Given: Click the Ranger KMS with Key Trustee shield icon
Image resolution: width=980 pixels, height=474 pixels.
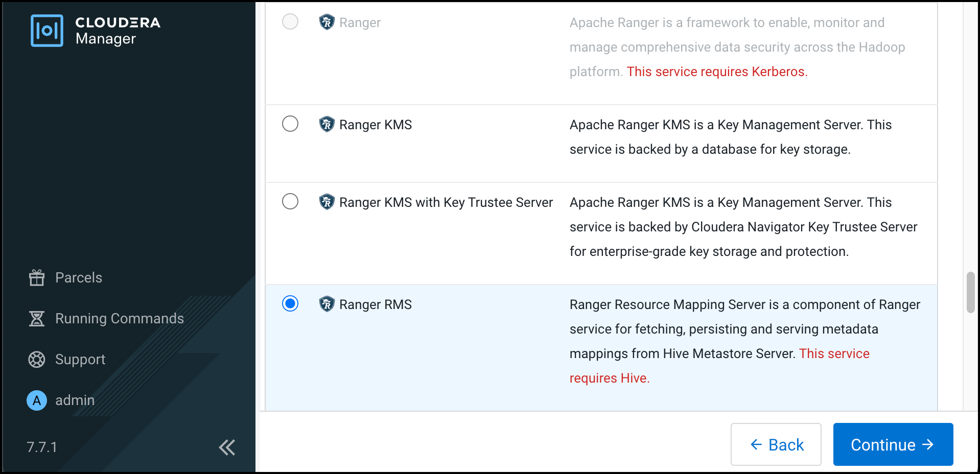Looking at the screenshot, I should pos(326,202).
